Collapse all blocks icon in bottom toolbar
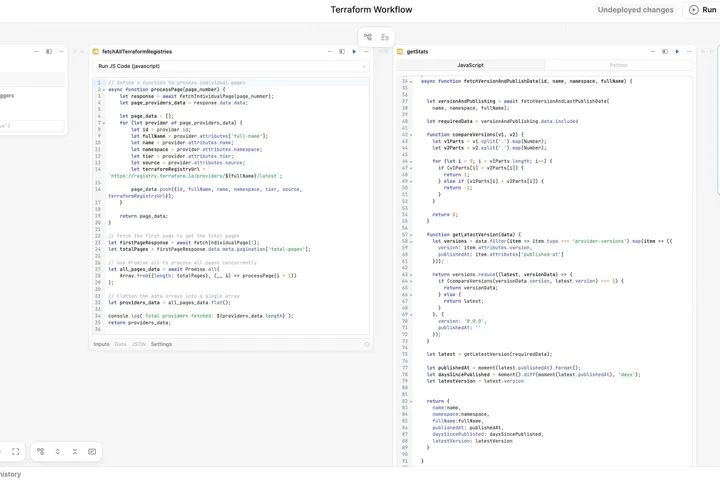 75,452
